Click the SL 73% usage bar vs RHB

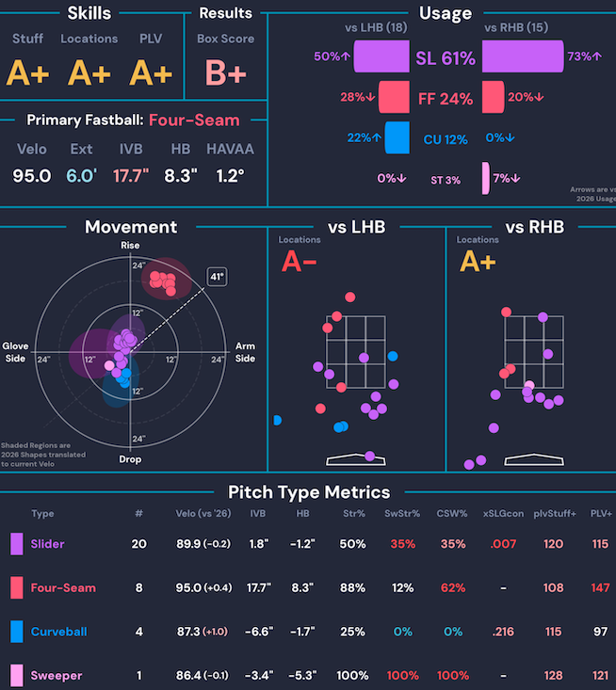(523, 56)
